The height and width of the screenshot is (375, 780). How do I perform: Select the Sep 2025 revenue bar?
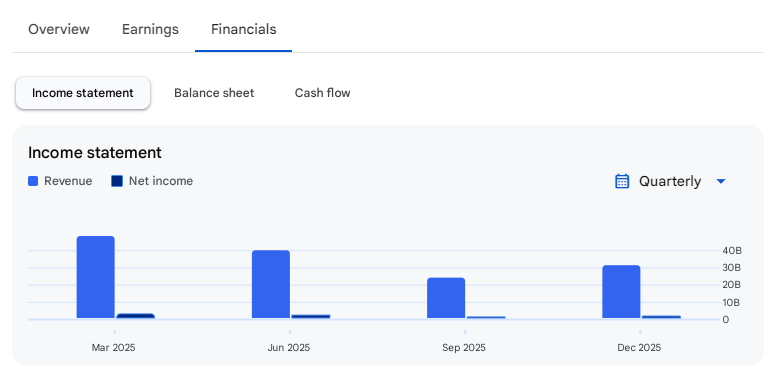pos(446,298)
